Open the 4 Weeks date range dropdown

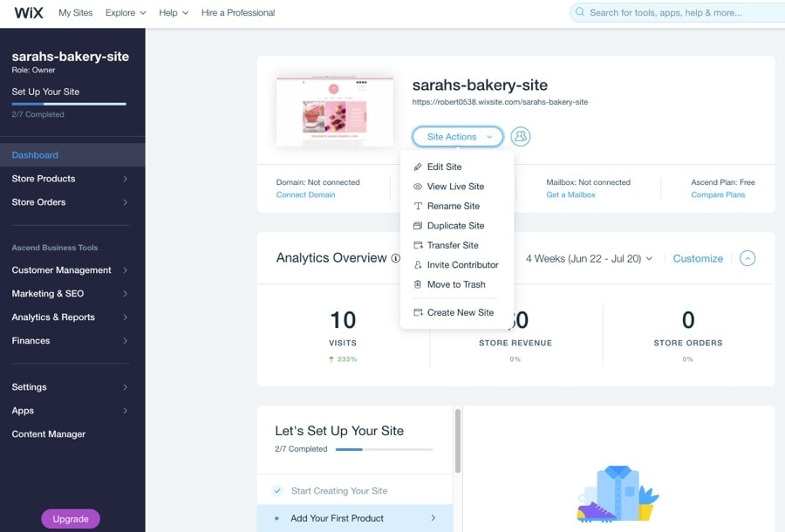coord(589,259)
